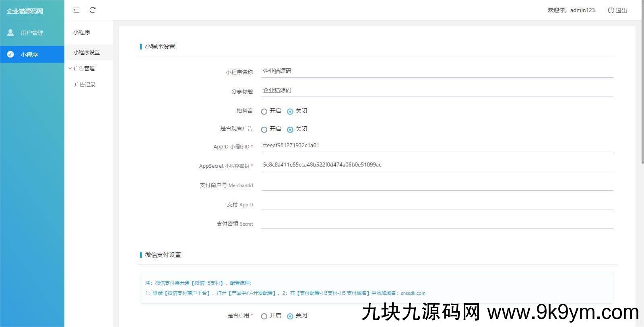This screenshot has width=644, height=327.
Task: Collapse the 广告管理 menu group
Action: click(x=82, y=68)
